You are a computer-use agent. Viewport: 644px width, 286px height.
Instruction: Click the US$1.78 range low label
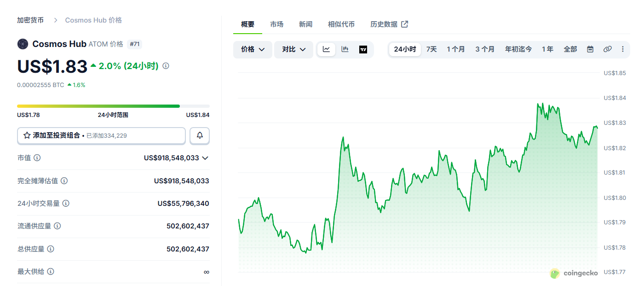[x=29, y=115]
